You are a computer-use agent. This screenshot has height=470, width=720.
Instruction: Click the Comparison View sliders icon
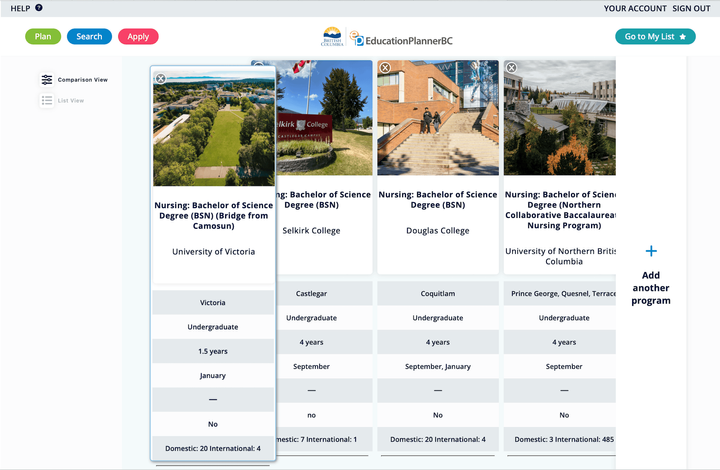(47, 80)
